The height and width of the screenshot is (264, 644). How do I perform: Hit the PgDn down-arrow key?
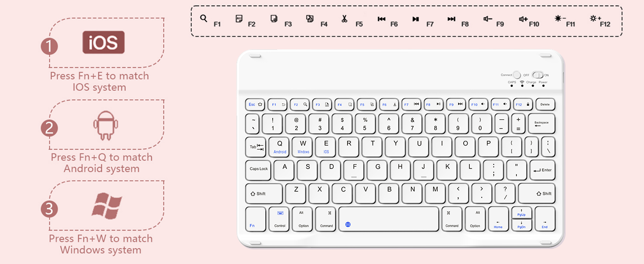522,225
